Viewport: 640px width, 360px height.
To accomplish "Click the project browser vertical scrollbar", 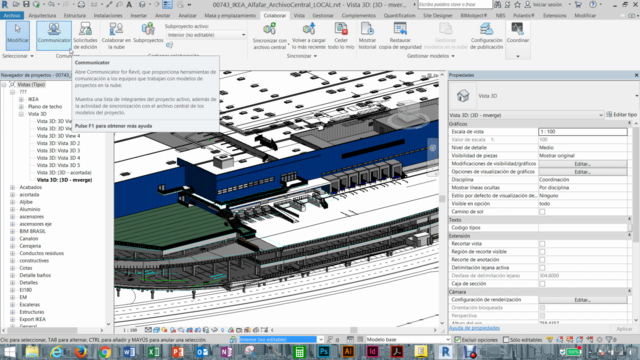I will (109, 203).
